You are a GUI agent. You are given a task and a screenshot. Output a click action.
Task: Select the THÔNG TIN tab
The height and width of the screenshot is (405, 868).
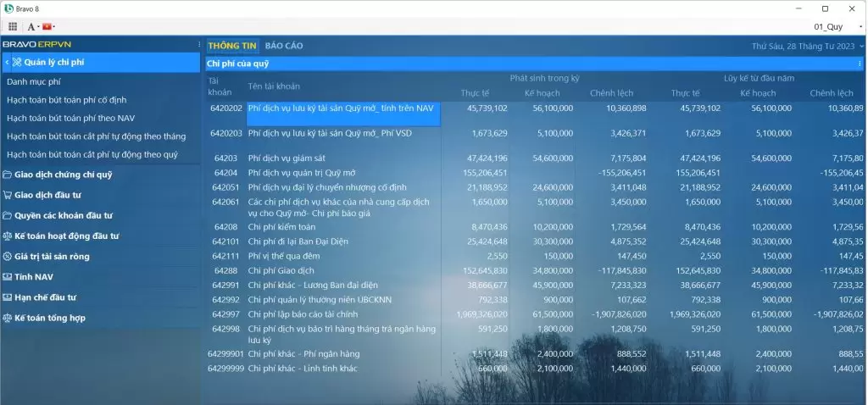pyautogui.click(x=232, y=46)
